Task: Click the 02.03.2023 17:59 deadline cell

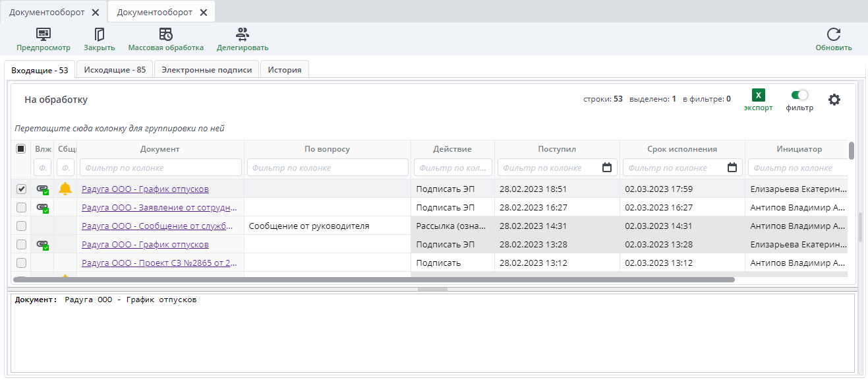Action: tap(682, 189)
